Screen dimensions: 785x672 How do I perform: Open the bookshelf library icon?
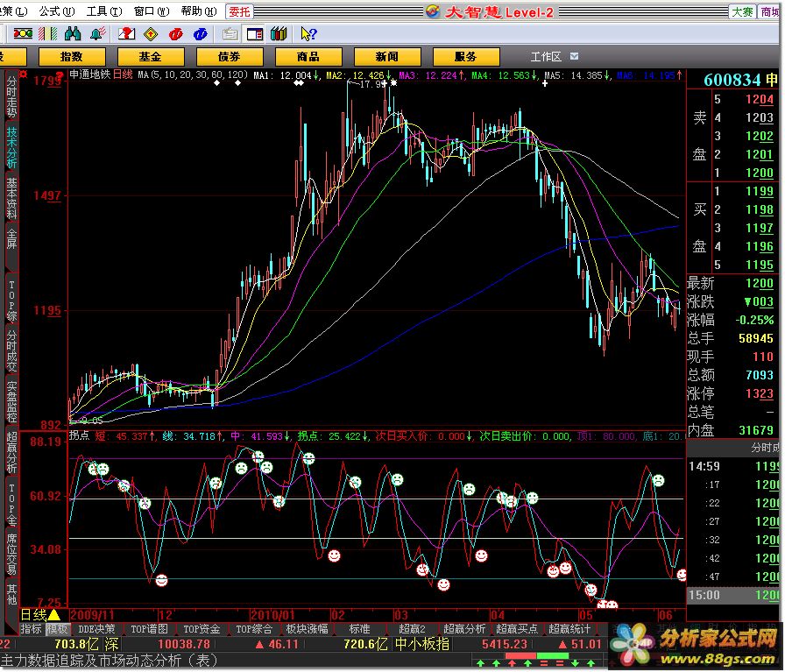coord(279,33)
